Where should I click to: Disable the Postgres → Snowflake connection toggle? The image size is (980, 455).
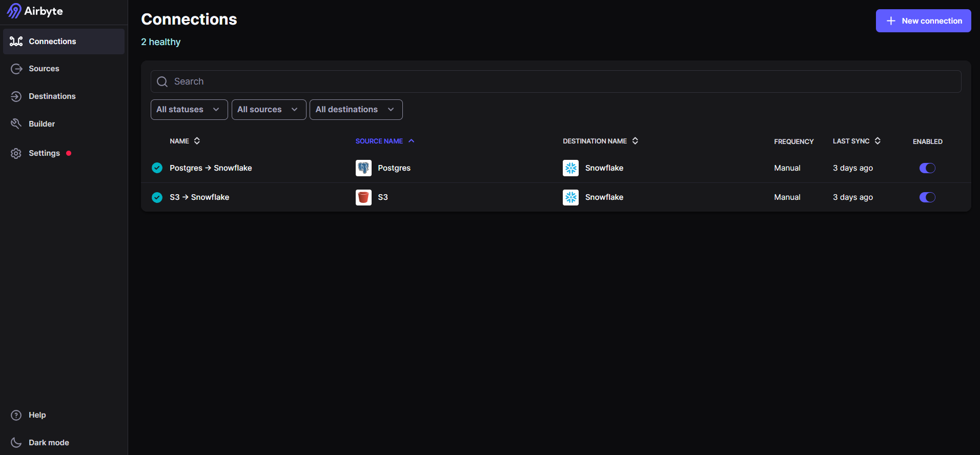click(x=927, y=168)
